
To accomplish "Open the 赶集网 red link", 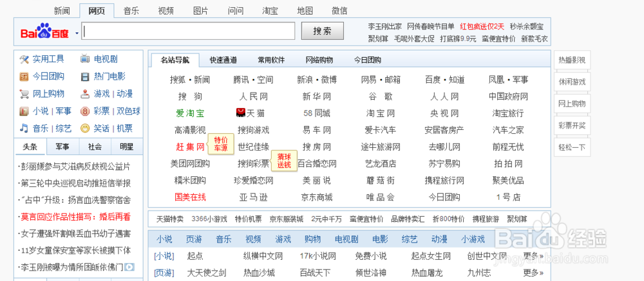I will pyautogui.click(x=190, y=147).
